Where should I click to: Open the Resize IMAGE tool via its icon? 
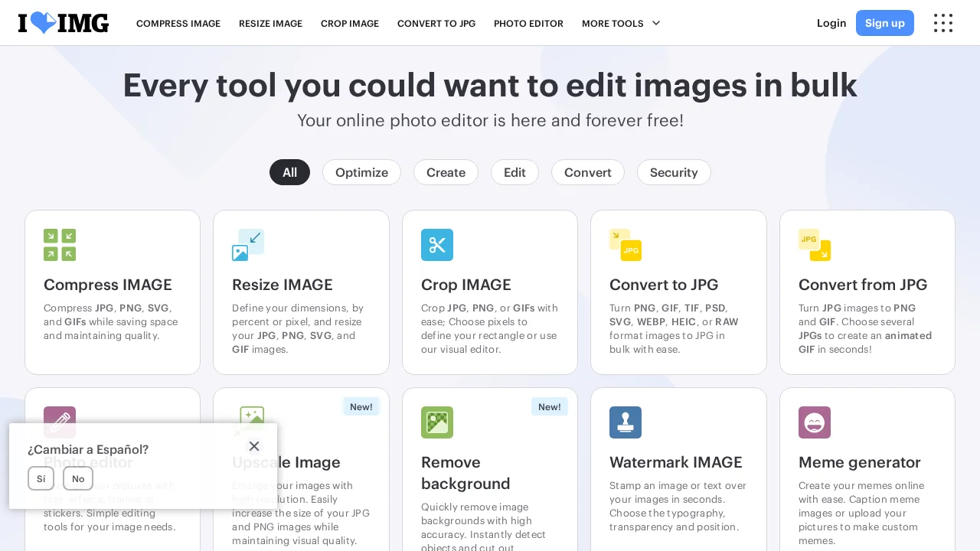click(248, 245)
